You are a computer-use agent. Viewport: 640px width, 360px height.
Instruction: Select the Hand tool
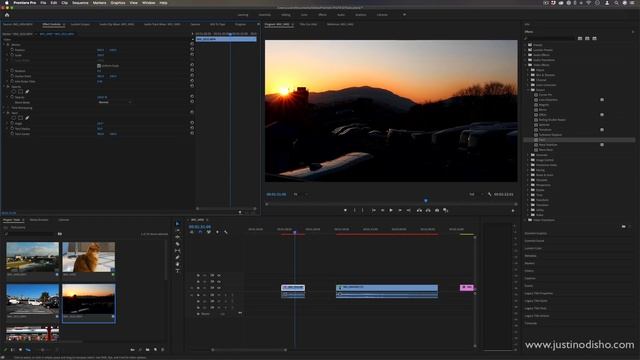tap(177, 264)
